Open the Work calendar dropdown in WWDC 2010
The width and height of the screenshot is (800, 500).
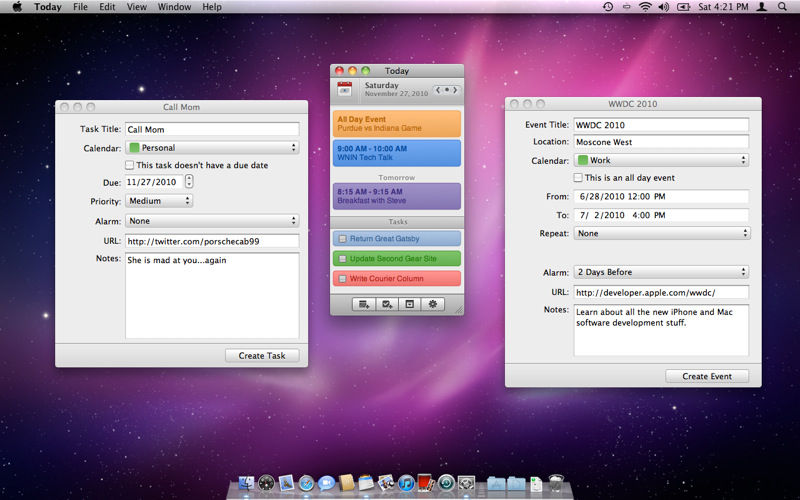(662, 160)
